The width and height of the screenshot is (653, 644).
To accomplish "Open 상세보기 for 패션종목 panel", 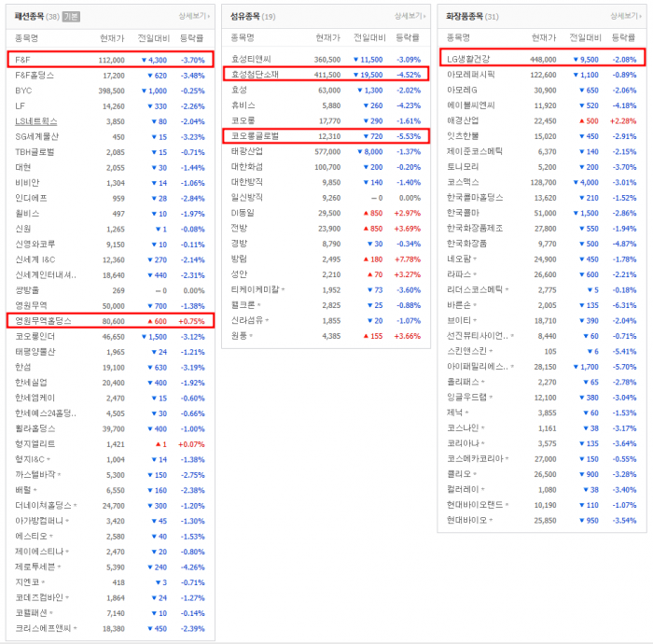I will point(194,16).
